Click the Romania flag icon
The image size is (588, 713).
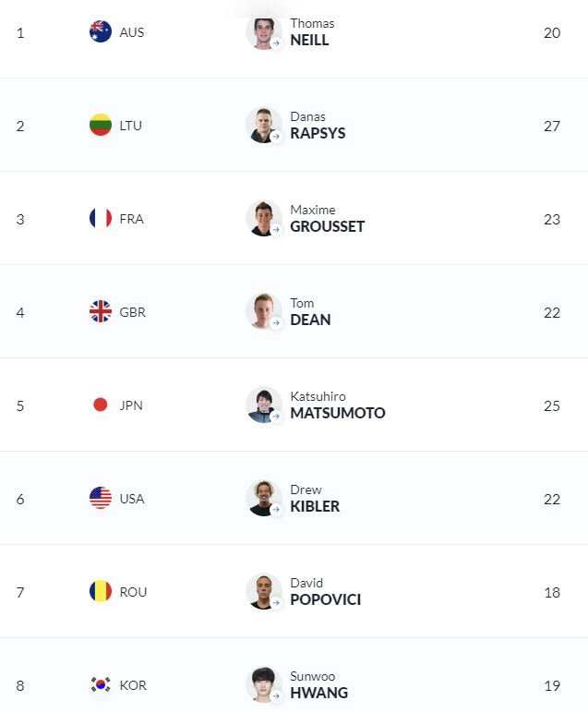click(x=101, y=591)
